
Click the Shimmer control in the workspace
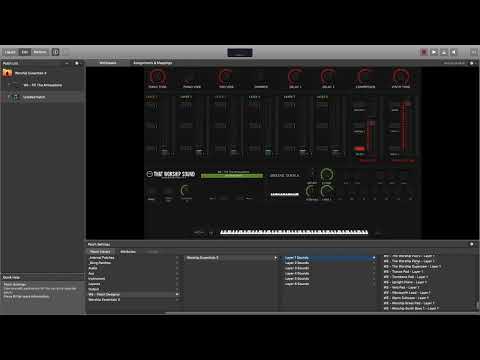tap(261, 78)
